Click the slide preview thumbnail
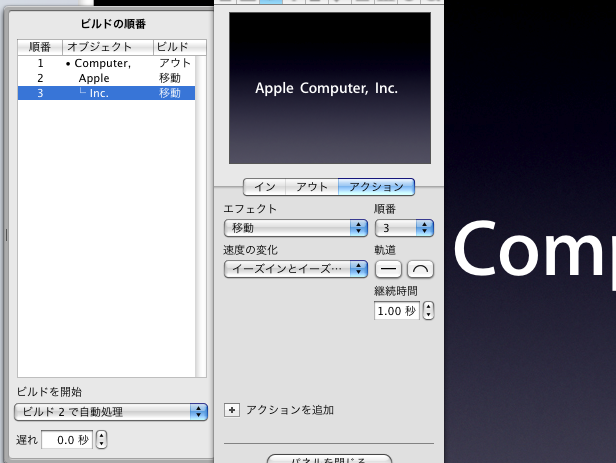This screenshot has height=463, width=616. pos(330,88)
